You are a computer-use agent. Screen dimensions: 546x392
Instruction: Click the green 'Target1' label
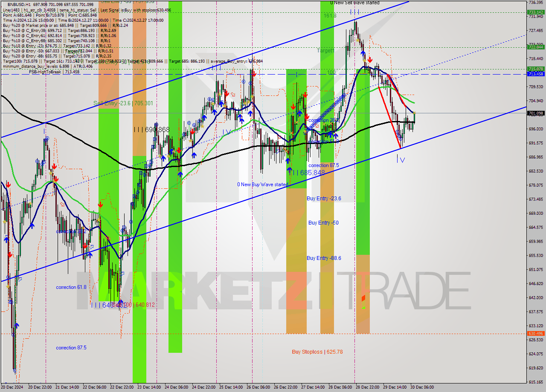(x=325, y=50)
